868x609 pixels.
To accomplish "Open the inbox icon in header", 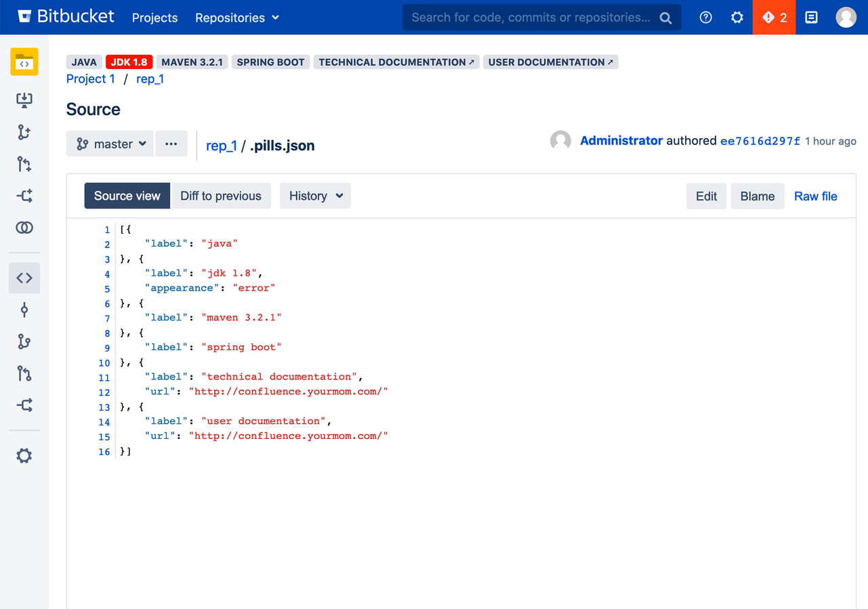I will tap(811, 18).
